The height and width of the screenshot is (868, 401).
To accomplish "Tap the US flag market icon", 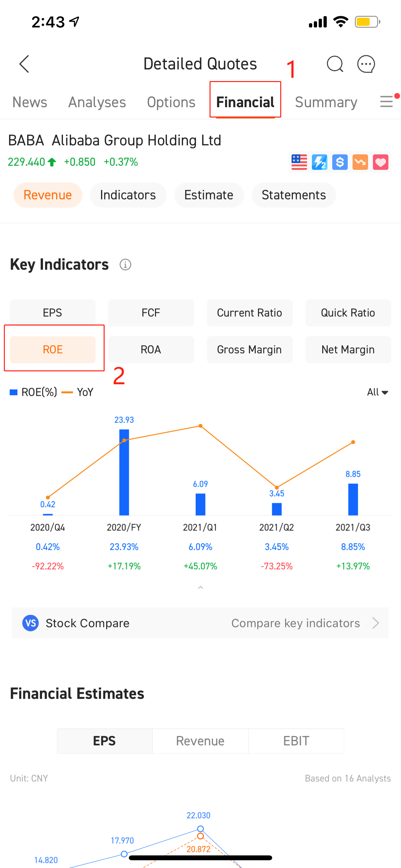I will click(x=299, y=162).
